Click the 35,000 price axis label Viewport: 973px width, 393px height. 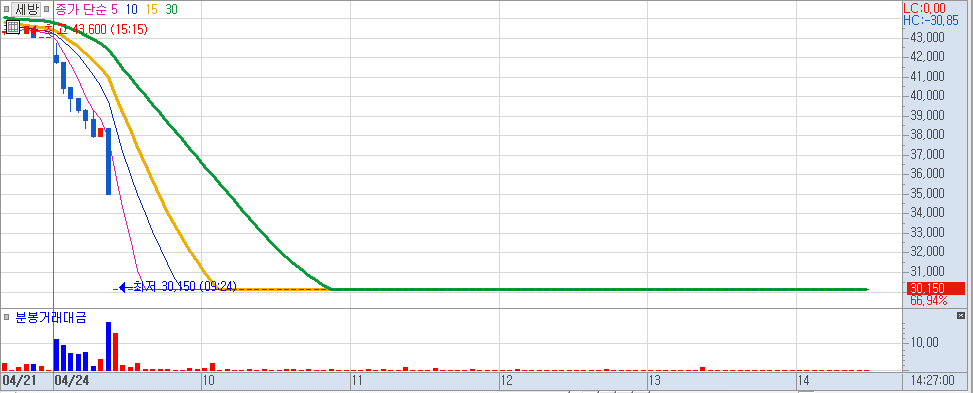(x=927, y=194)
